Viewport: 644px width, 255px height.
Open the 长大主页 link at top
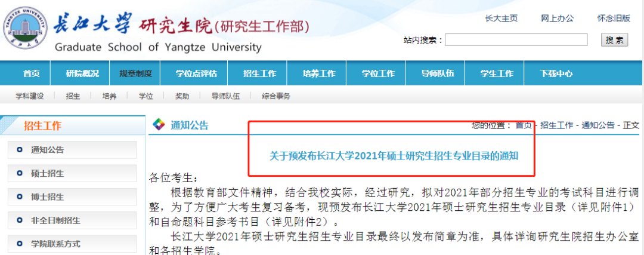coord(501,18)
